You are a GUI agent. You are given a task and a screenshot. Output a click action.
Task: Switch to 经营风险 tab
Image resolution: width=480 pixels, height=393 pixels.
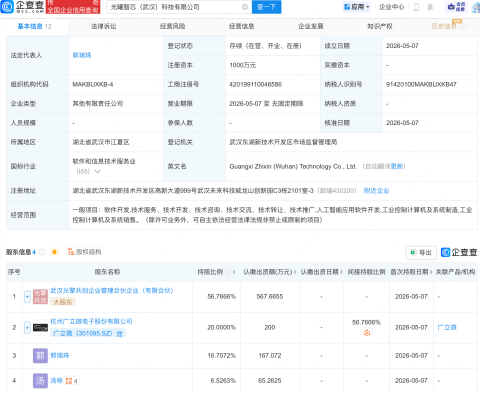coord(172,26)
